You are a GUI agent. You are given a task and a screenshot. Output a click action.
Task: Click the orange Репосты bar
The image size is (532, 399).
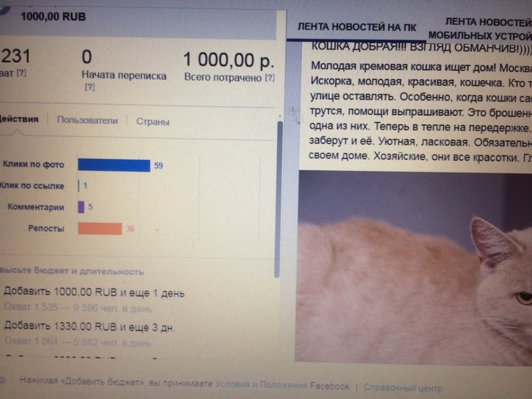(x=100, y=228)
